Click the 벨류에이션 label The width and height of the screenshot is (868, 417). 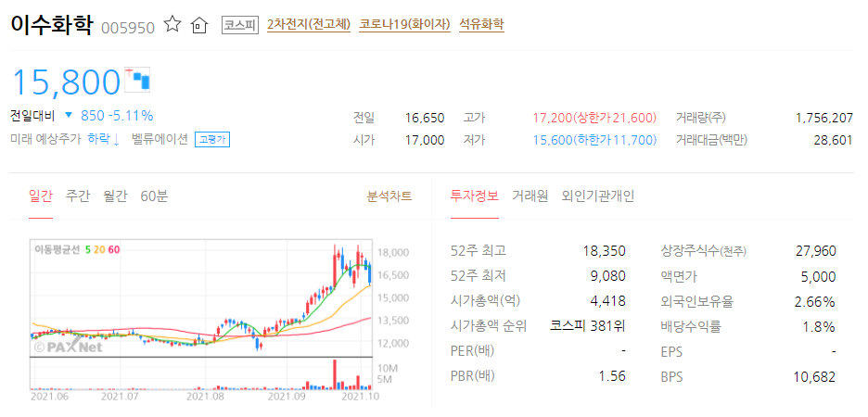[x=160, y=139]
